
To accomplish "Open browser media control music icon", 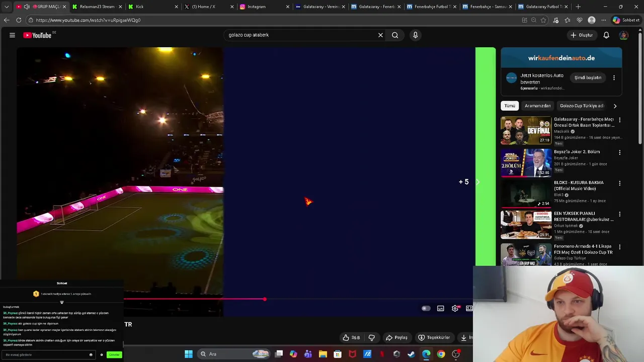I will pos(555,20).
